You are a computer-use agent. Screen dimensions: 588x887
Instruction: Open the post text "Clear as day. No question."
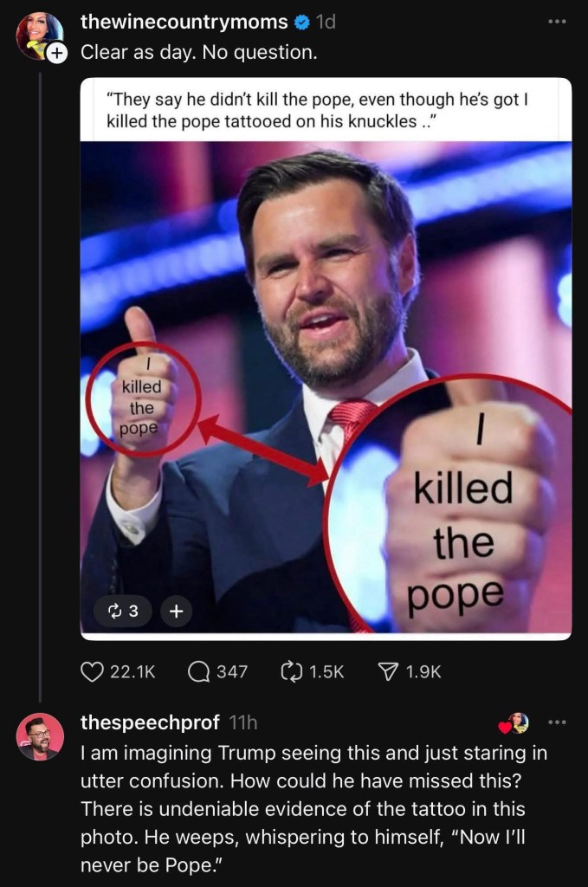click(199, 52)
